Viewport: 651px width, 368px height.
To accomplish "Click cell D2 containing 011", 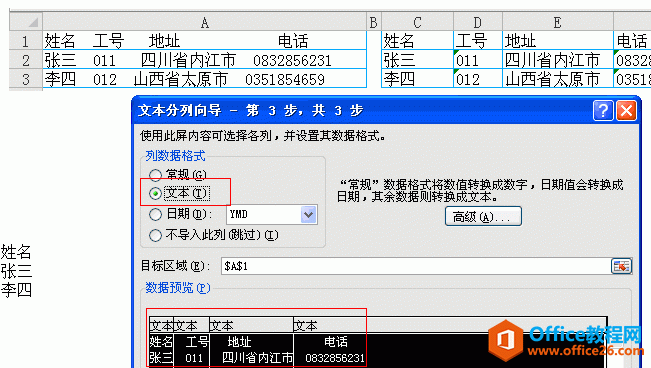I will point(478,60).
